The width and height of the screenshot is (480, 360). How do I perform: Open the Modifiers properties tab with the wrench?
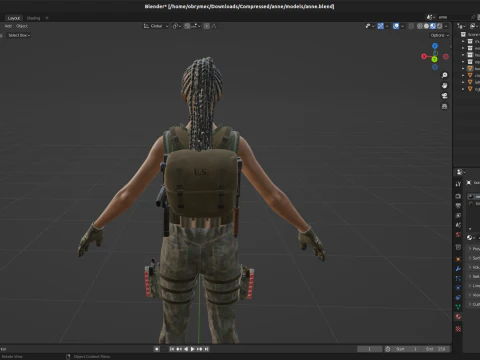(458, 269)
